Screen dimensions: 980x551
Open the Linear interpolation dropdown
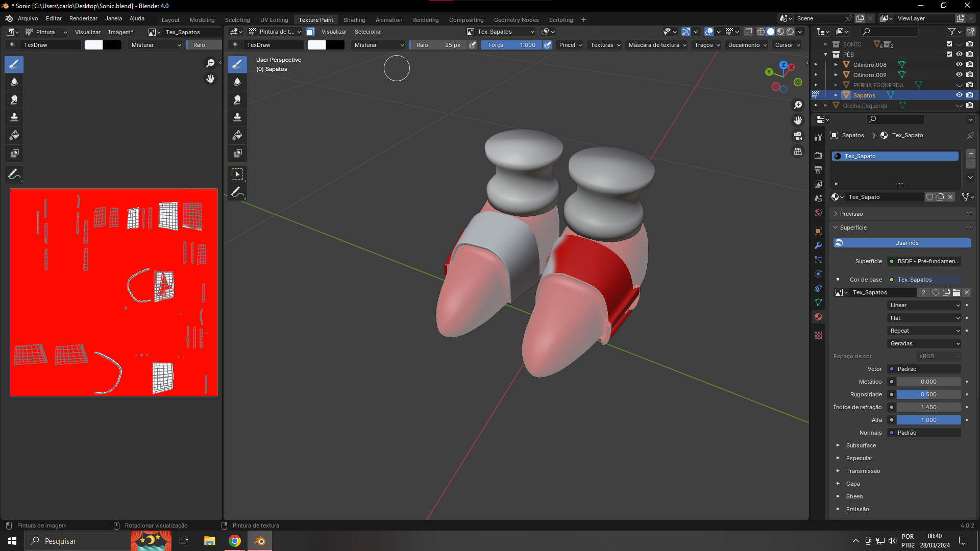tap(924, 305)
